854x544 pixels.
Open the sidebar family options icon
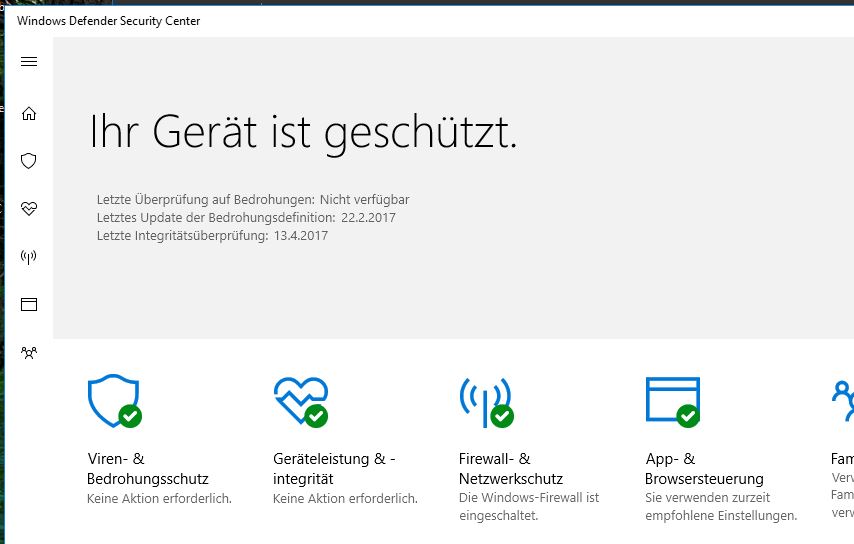coord(29,352)
